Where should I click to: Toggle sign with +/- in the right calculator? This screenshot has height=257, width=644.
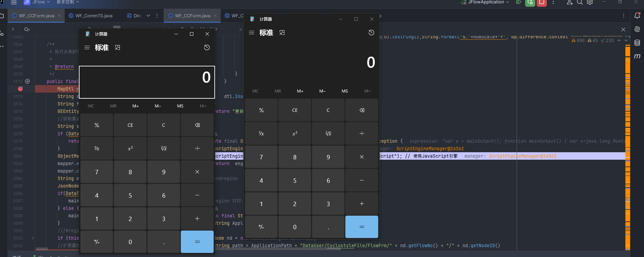pyautogui.click(x=261, y=227)
